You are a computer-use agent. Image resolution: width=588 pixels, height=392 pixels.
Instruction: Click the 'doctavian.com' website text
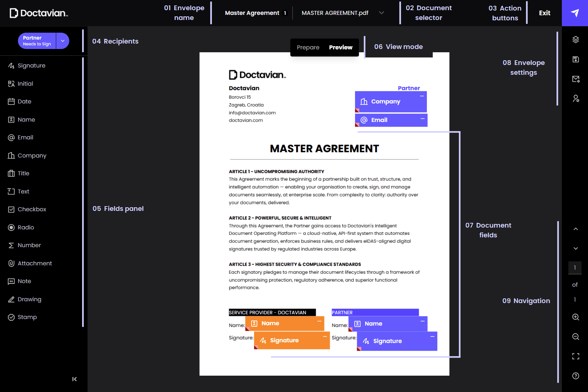(246, 121)
